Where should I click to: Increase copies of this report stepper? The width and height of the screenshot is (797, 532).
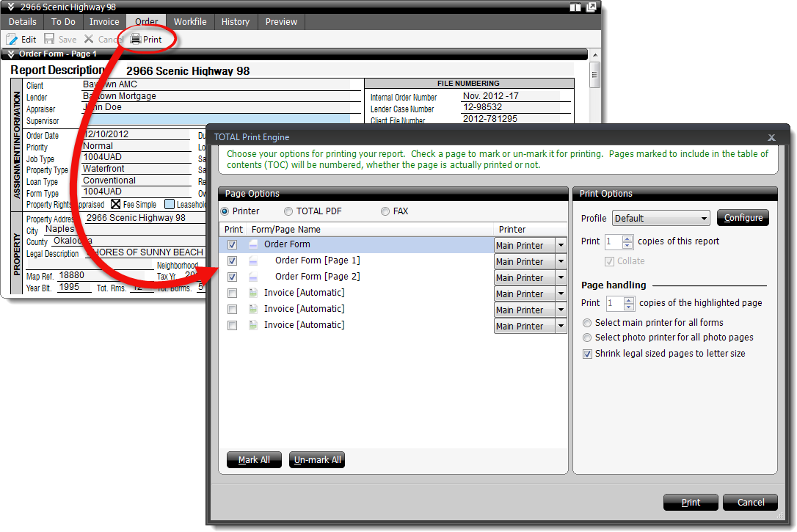(627, 238)
